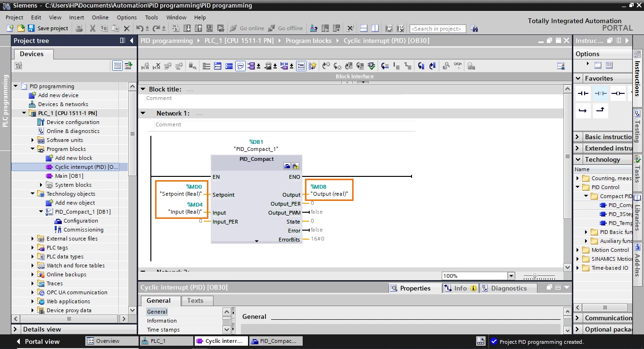Open the Online menu
The image size is (644, 349).
coord(100,17)
